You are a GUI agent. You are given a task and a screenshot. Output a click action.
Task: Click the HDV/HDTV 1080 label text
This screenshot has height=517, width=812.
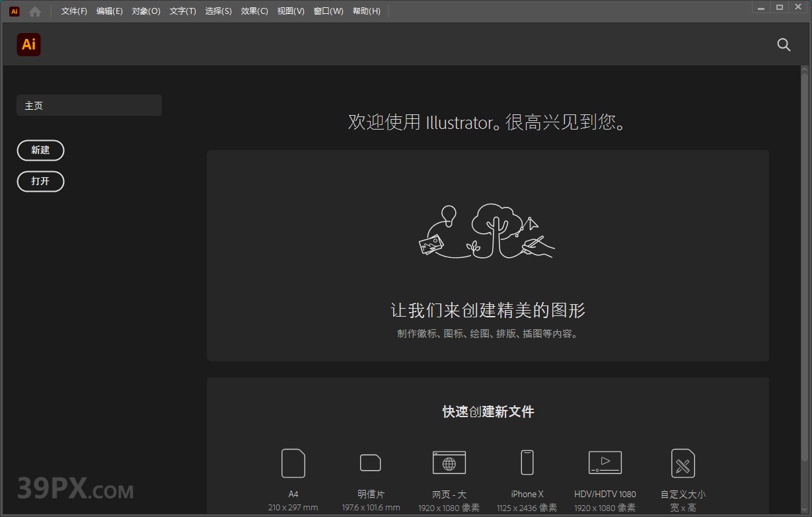605,494
